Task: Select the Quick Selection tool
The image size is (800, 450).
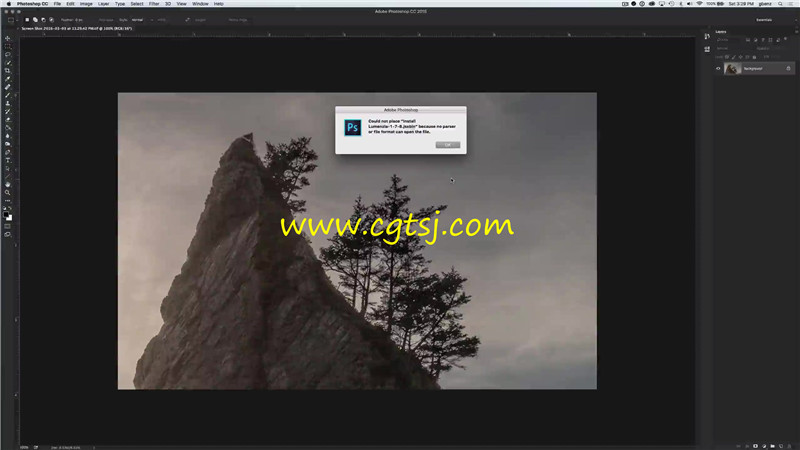Action: [8, 62]
